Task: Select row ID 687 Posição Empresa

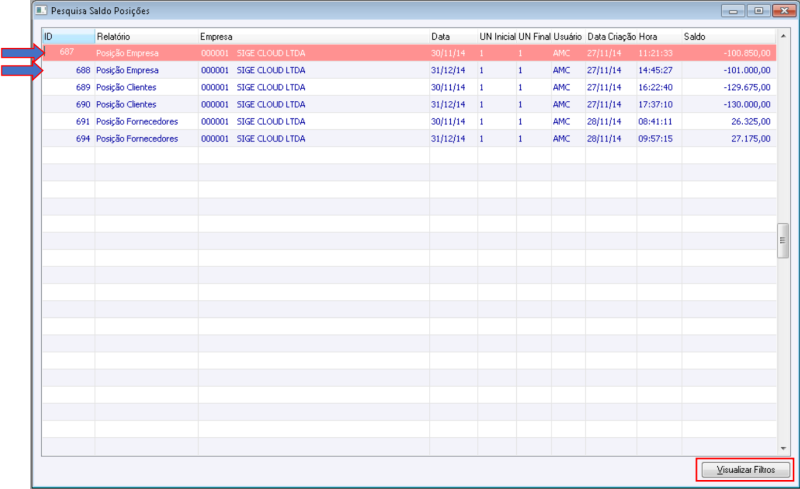Action: 409,53
